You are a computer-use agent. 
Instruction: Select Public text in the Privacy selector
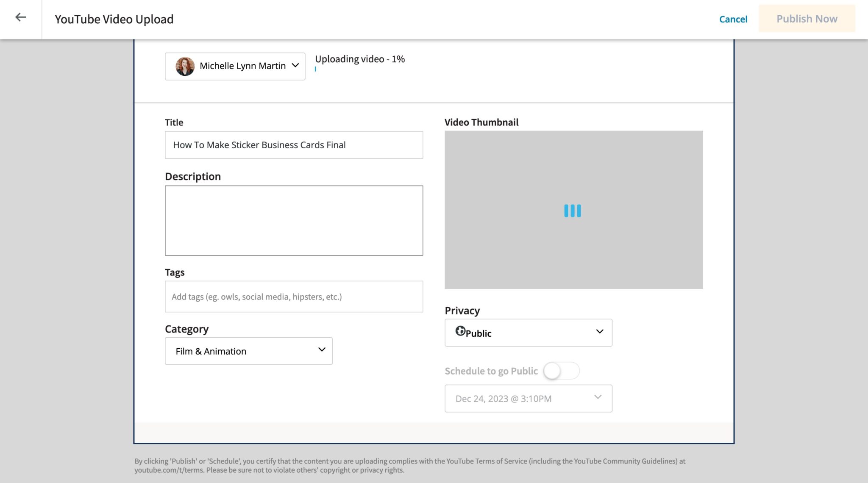pos(478,333)
